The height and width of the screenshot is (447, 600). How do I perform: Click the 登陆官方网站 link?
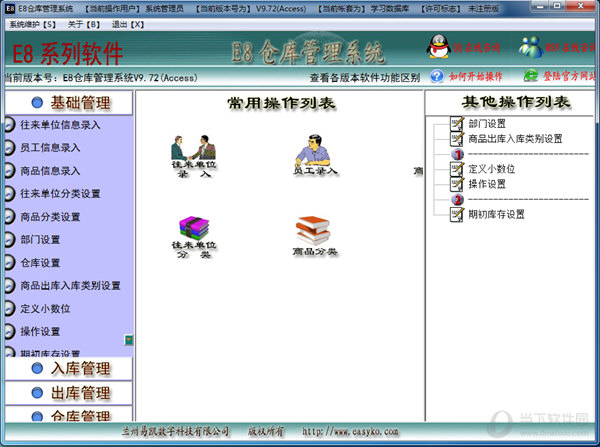[569, 76]
